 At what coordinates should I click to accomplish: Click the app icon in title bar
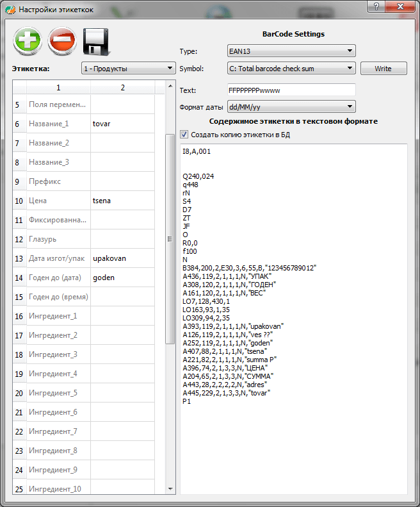10,10
